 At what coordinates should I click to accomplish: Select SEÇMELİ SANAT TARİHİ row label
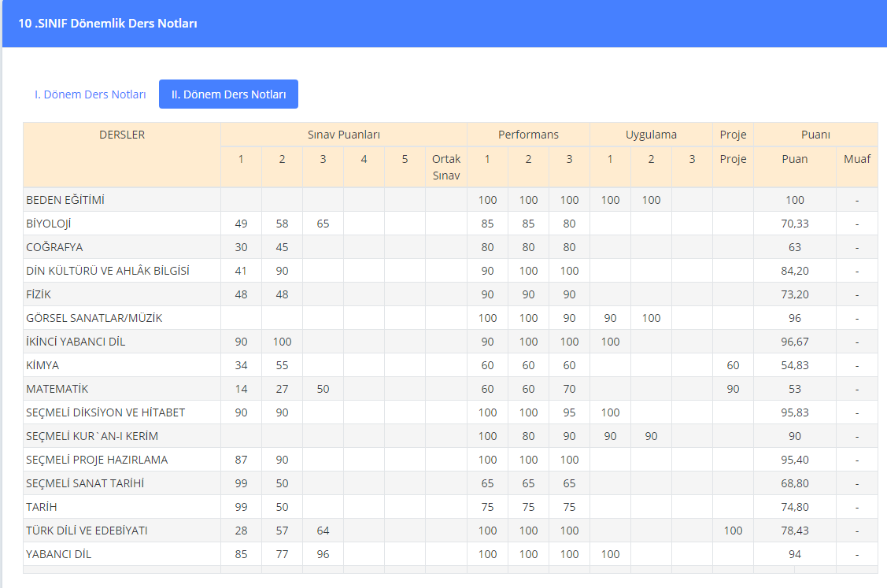click(85, 483)
